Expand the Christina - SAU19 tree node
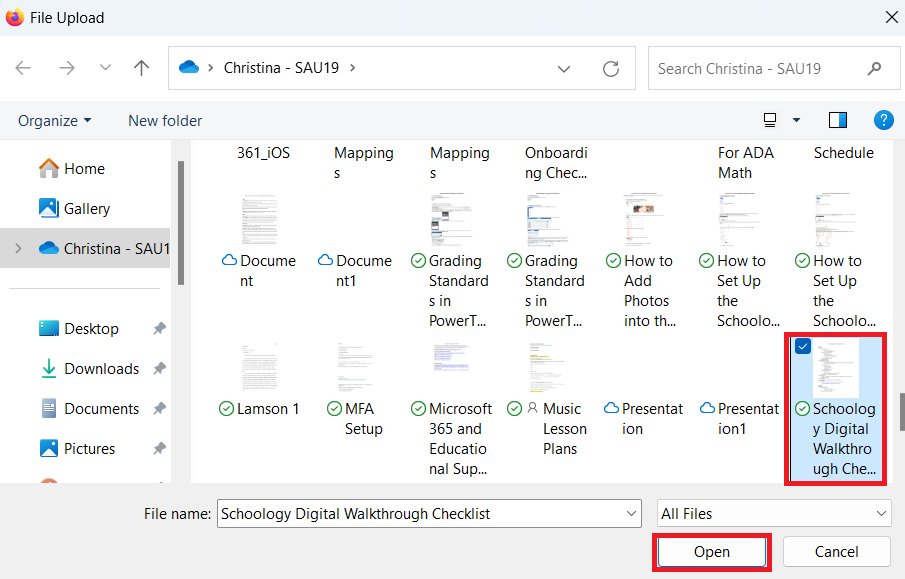This screenshot has width=905, height=579. tap(18, 248)
